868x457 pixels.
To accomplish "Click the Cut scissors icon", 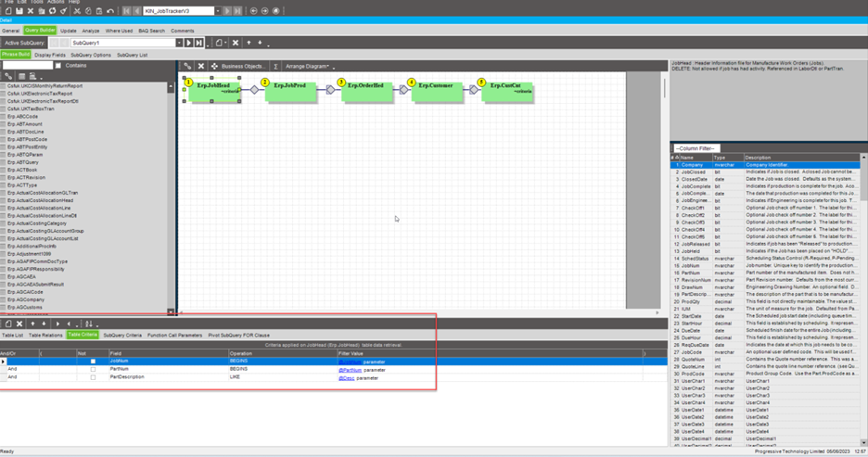I will coord(77,11).
